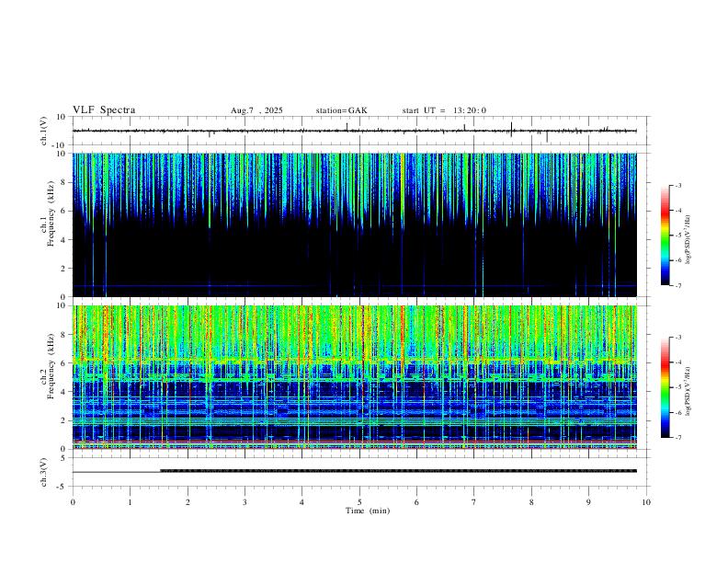This screenshot has height=563, width=728.
Task: Click time axis tick label "3"
Action: (245, 502)
